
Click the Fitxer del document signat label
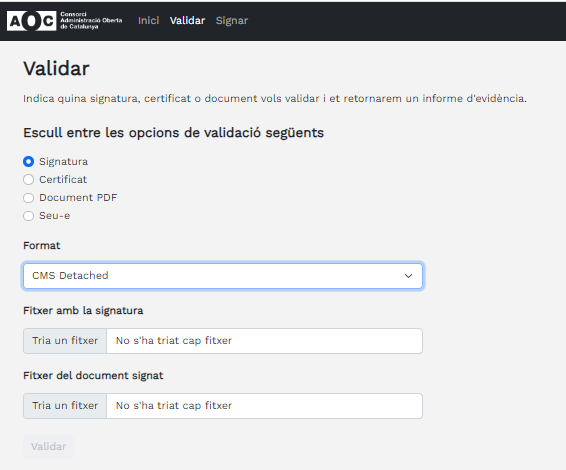(93, 375)
